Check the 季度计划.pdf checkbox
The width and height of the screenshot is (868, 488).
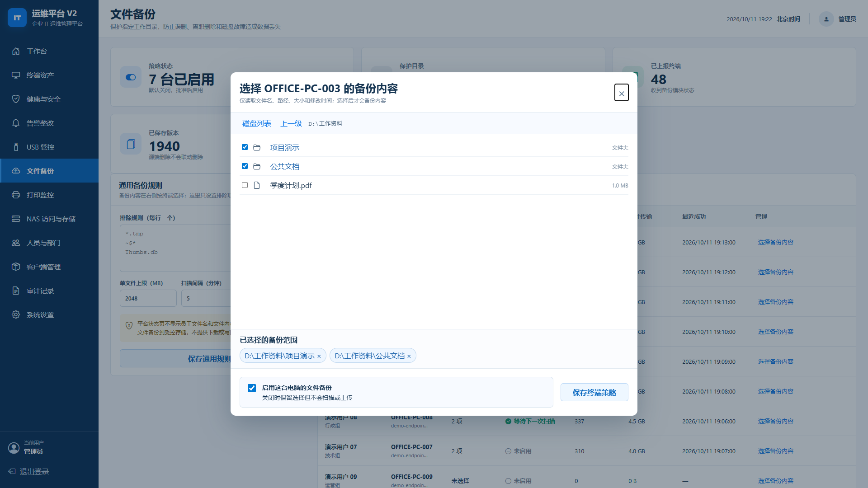pos(245,185)
